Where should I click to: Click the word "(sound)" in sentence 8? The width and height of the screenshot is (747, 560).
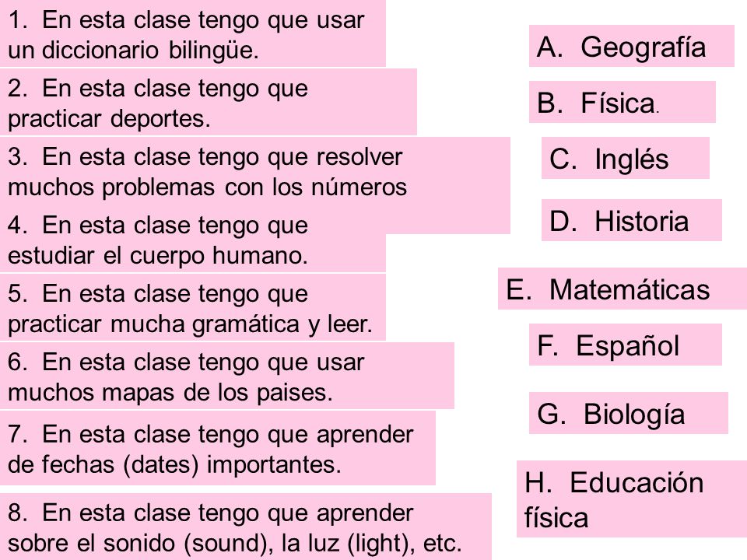[x=228, y=544]
